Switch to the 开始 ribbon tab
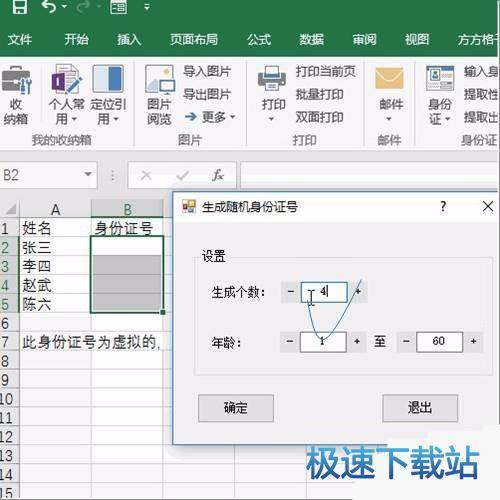This screenshot has width=500, height=500. click(x=76, y=40)
